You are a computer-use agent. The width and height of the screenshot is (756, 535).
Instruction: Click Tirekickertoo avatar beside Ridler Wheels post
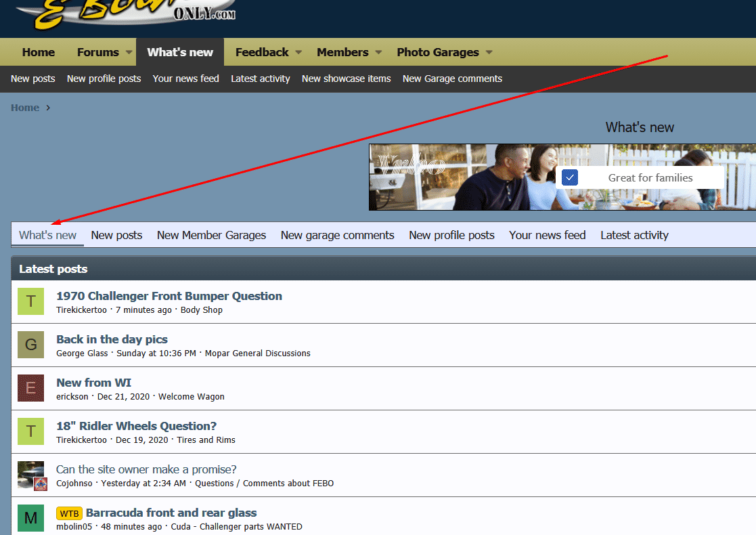[30, 431]
